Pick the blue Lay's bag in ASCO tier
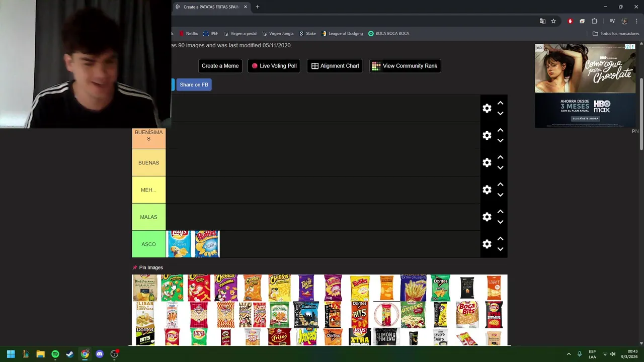 coord(179,244)
